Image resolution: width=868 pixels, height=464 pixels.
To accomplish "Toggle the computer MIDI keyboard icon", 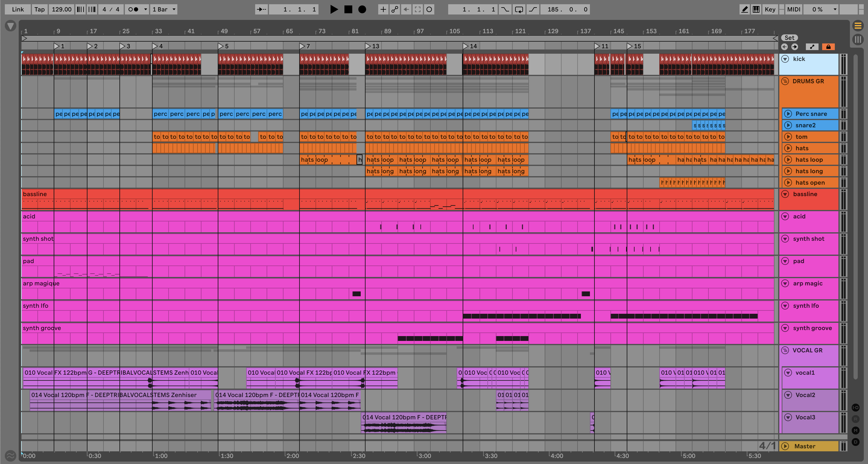I will pos(756,9).
